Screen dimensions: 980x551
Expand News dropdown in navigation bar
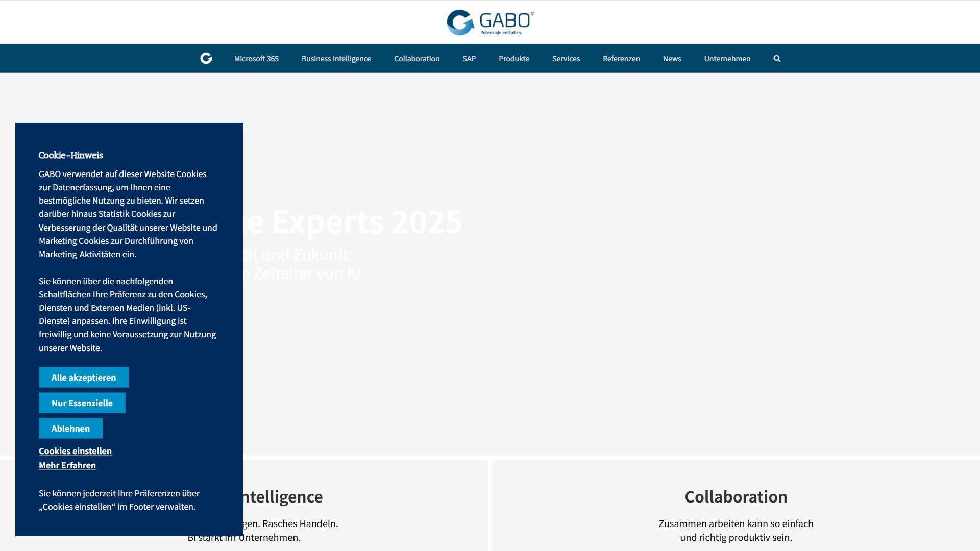[672, 59]
